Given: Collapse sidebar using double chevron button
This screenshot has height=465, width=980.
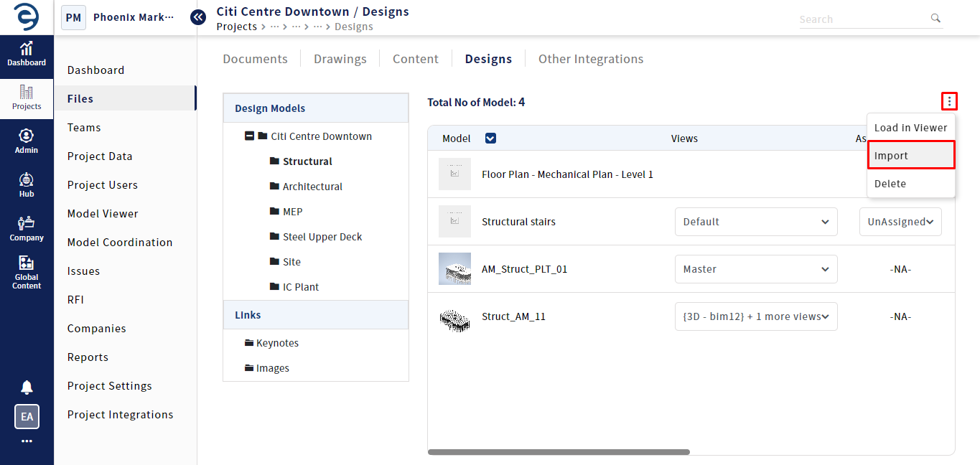Looking at the screenshot, I should tap(198, 17).
